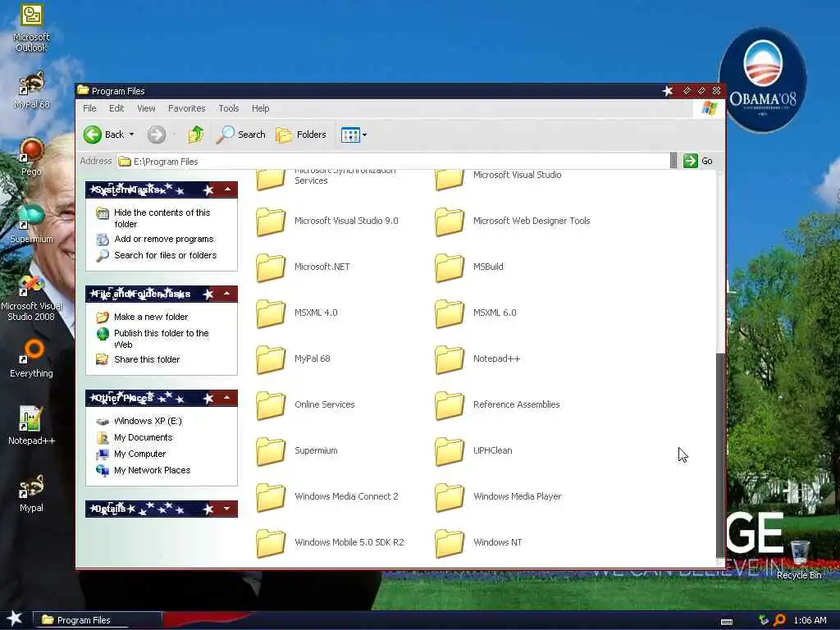Screen dimensions: 840x630
Task: Launch the Everything search desktop shortcut
Action: [31, 358]
